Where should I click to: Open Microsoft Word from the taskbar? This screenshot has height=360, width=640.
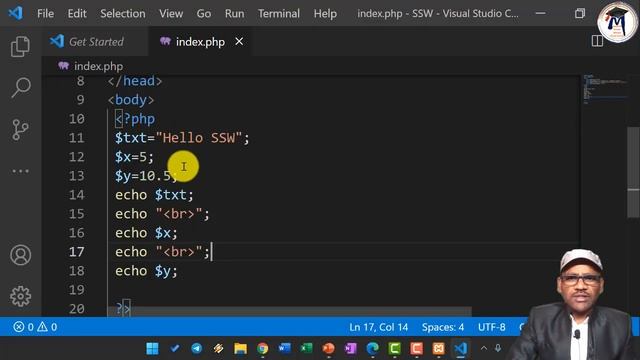[284, 349]
